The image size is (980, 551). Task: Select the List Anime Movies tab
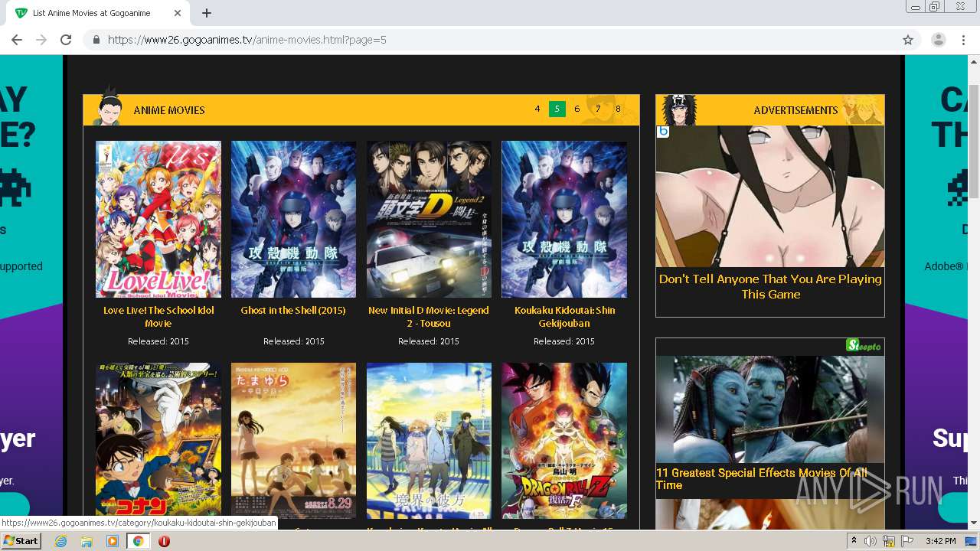pyautogui.click(x=98, y=13)
